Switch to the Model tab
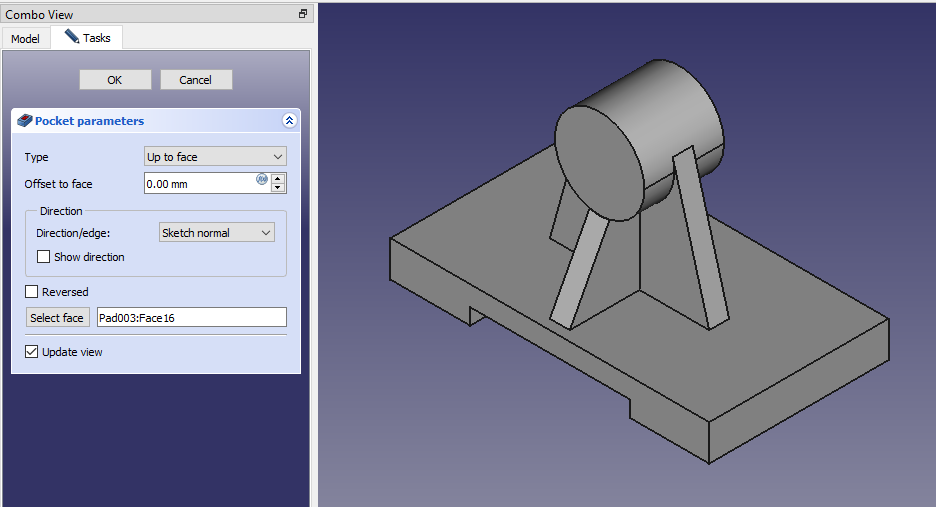Screen dimensions: 936x507 tap(25, 39)
